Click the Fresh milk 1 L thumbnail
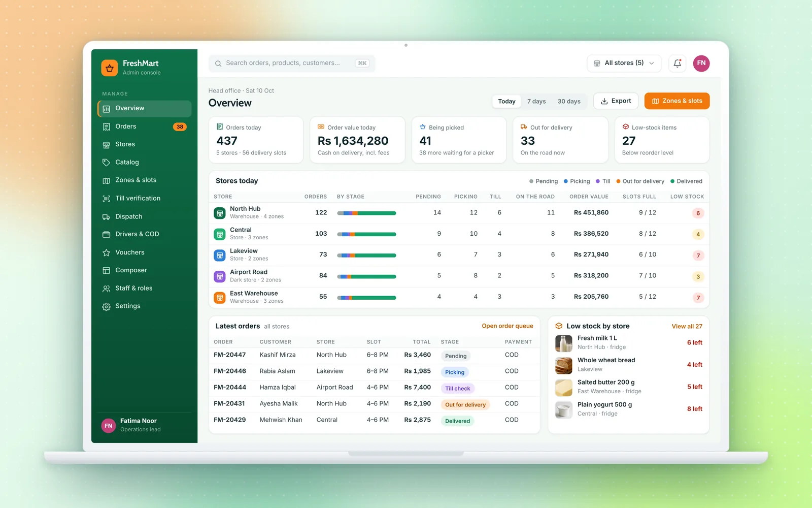Screen dimensions: 812x508 (564, 343)
